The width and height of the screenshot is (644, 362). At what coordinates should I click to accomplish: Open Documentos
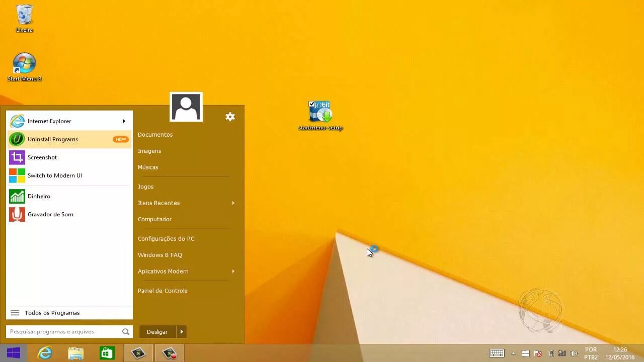click(x=155, y=135)
